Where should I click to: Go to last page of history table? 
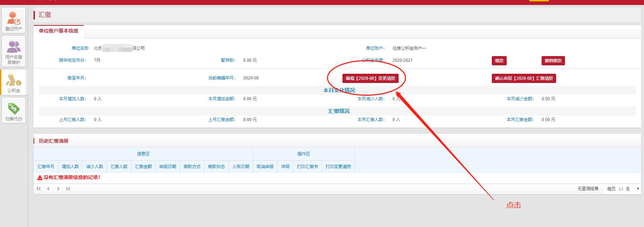[68, 189]
